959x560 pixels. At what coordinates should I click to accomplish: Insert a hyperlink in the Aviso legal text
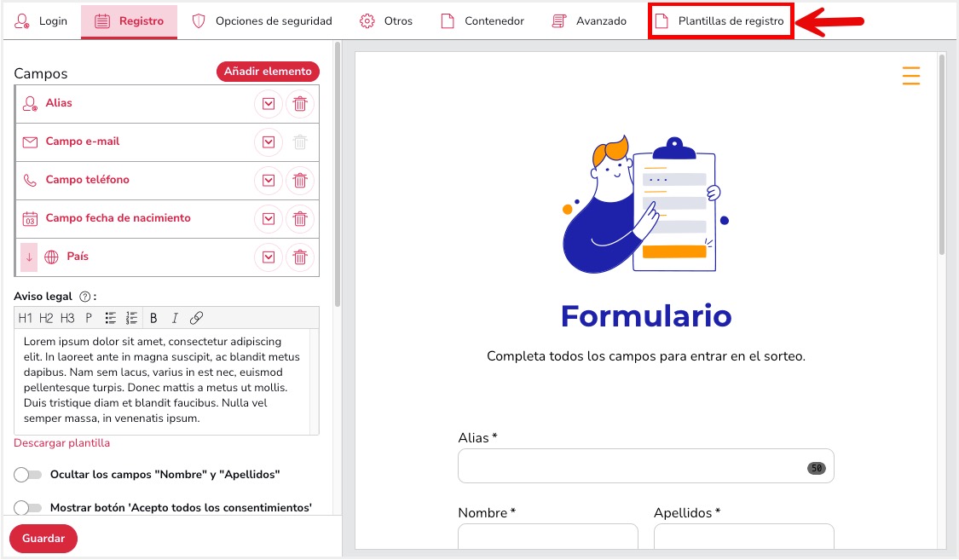195,317
